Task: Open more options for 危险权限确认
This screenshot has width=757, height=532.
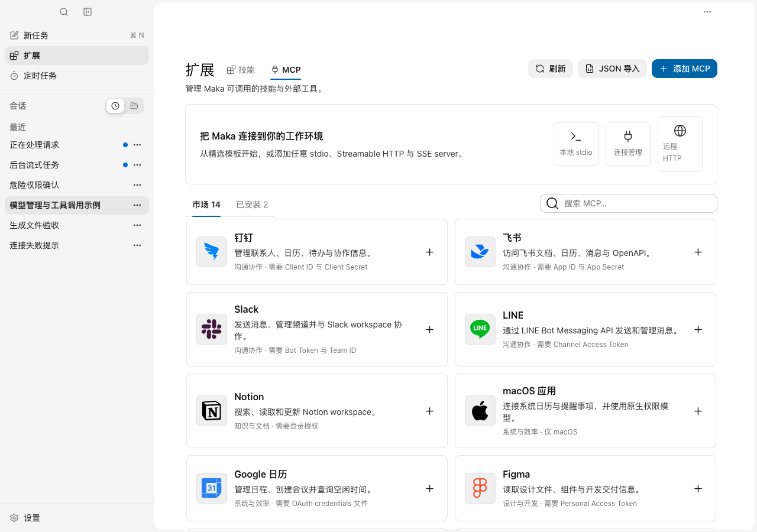Action: pyautogui.click(x=137, y=185)
